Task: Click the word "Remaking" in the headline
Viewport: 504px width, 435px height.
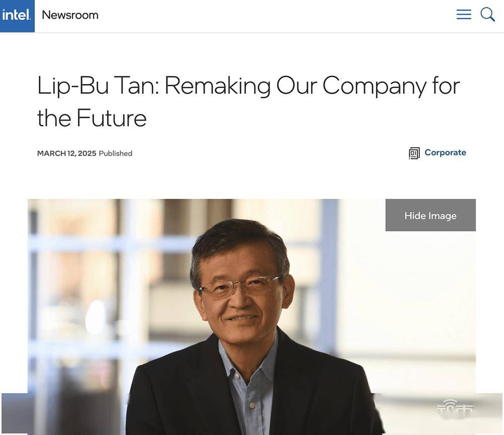Action: pos(217,86)
